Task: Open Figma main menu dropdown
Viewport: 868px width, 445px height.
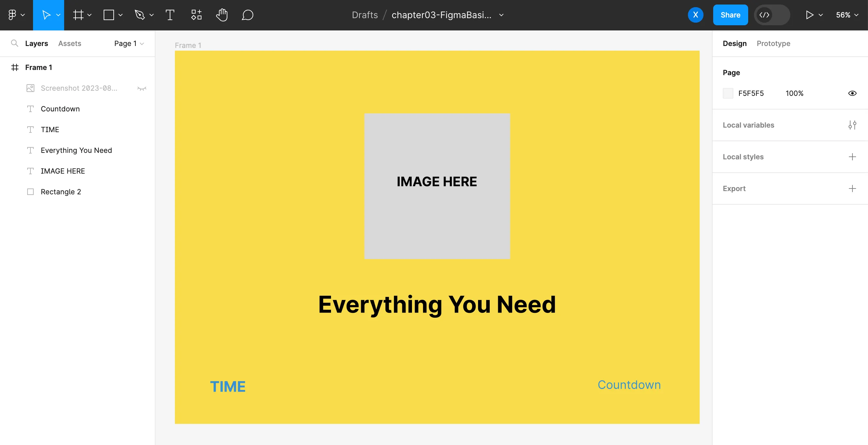Action: click(16, 15)
